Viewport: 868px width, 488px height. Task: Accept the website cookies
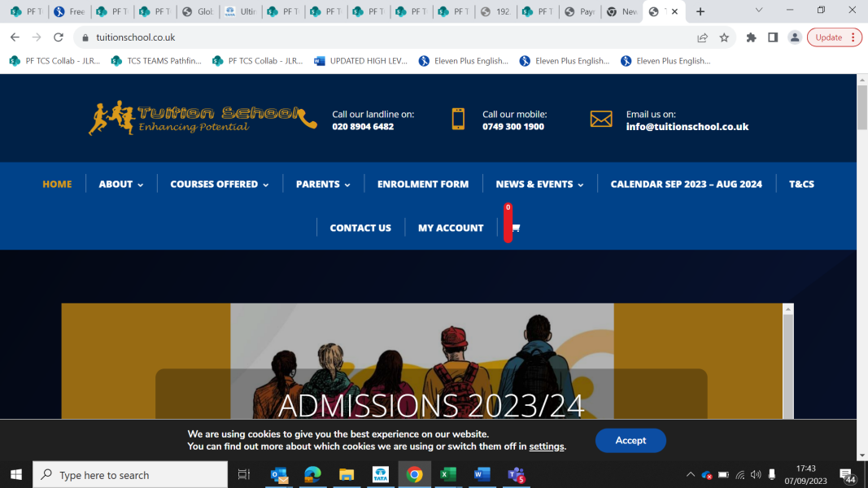pos(630,440)
